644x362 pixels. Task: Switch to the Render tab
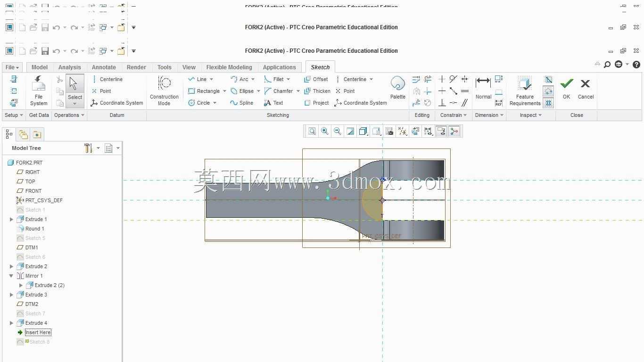click(136, 67)
